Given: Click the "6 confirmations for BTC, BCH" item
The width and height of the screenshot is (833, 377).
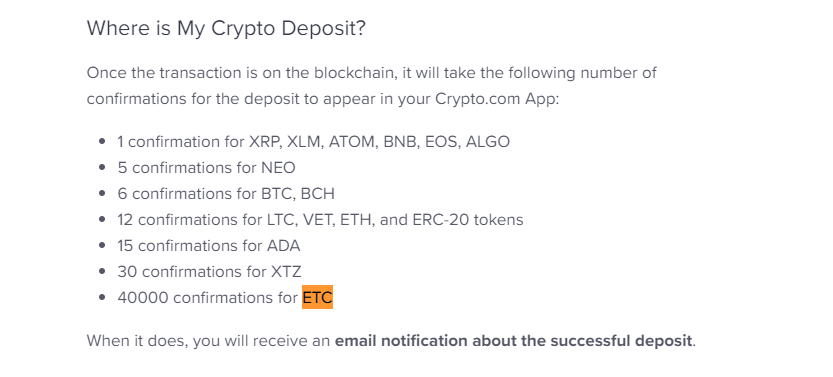Looking at the screenshot, I should (x=226, y=194).
